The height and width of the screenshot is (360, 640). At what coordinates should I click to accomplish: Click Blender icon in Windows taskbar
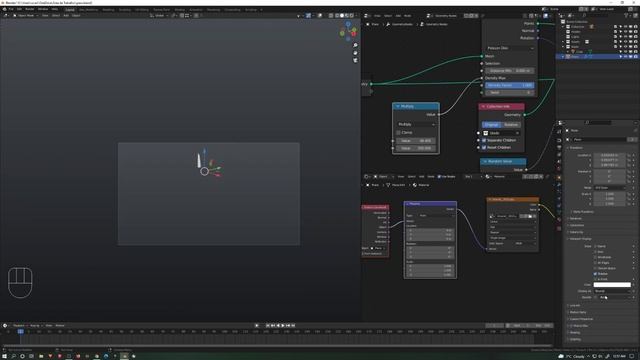[x=124, y=356]
